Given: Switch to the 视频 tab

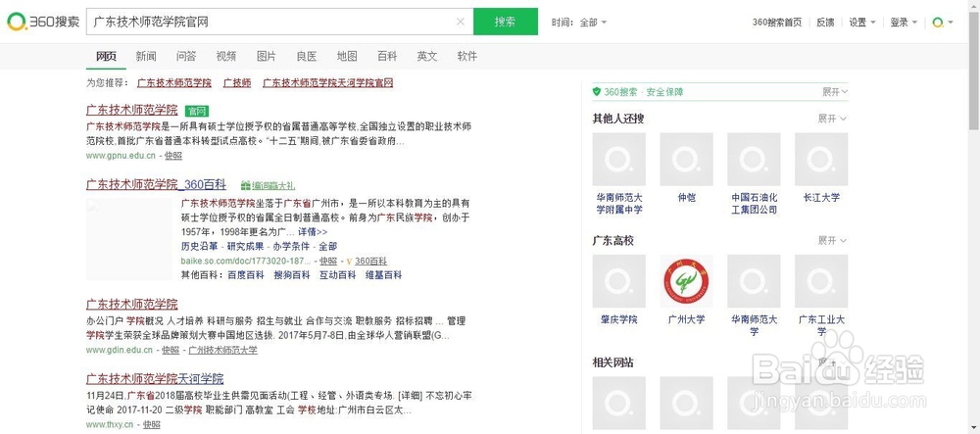Looking at the screenshot, I should (x=226, y=56).
